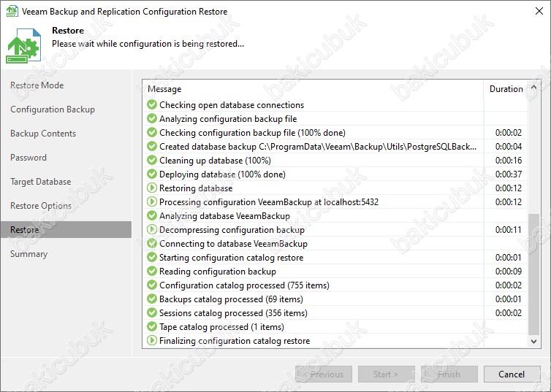The image size is (551, 392).
Task: Click the text 'Restoring database'
Action: tap(196, 188)
